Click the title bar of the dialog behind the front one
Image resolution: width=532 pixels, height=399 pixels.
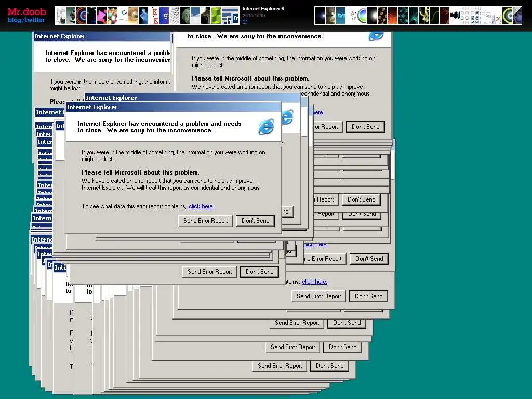[192, 97]
